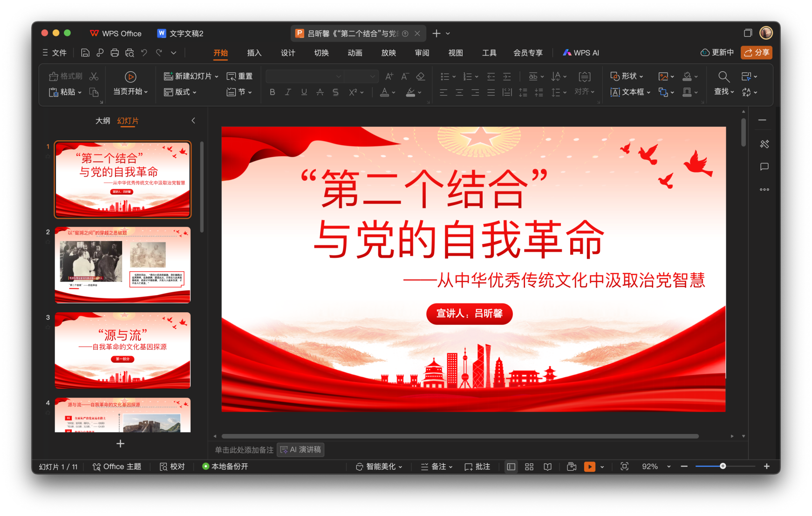Open the 查找 magnifier search tool

[723, 77]
